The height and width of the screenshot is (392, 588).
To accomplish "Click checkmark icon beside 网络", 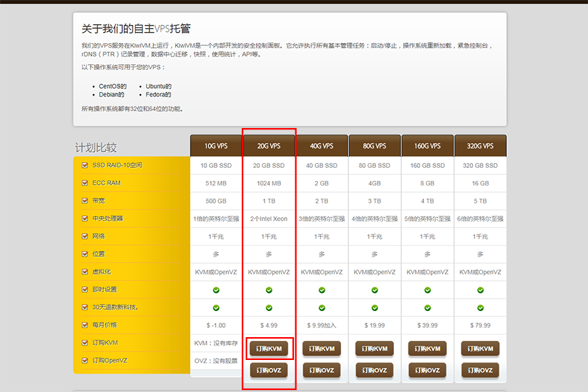I will 85,236.
